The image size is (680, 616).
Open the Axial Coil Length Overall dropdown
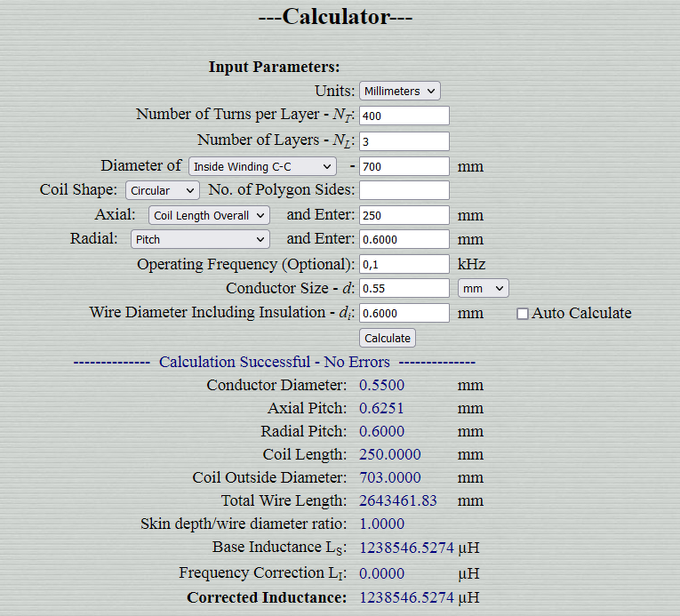[209, 216]
